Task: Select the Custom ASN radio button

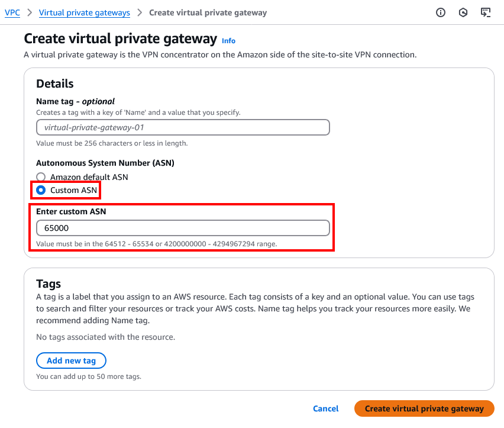Action: (x=41, y=190)
